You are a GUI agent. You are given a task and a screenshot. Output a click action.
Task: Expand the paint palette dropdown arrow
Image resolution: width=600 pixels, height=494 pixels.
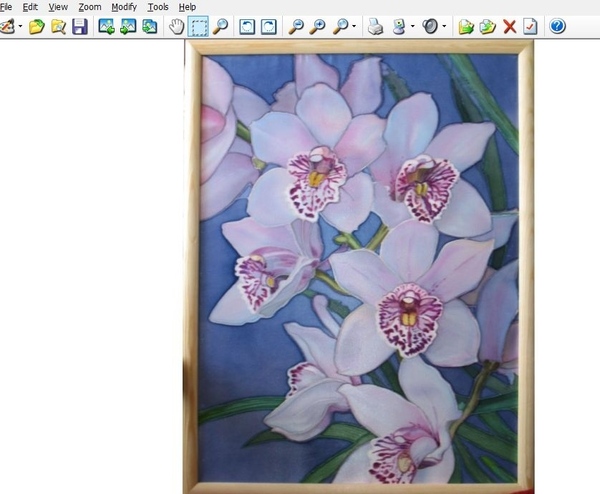[x=20, y=26]
